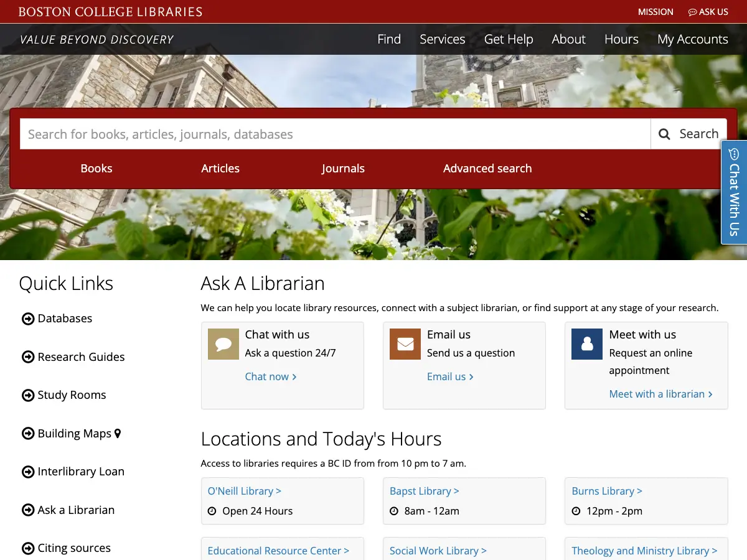Open the Ask a Librarian quick link

point(76,510)
